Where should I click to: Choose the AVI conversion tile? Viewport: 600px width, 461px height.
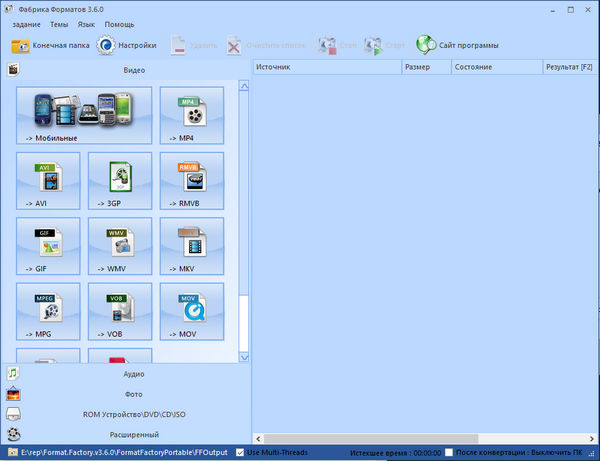(48, 181)
